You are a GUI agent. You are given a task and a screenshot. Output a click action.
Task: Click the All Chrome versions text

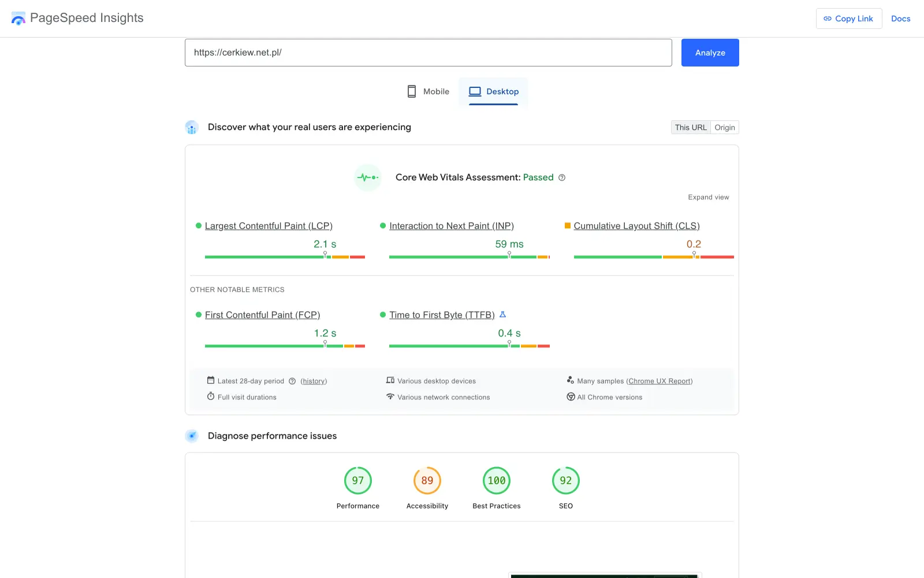point(610,397)
